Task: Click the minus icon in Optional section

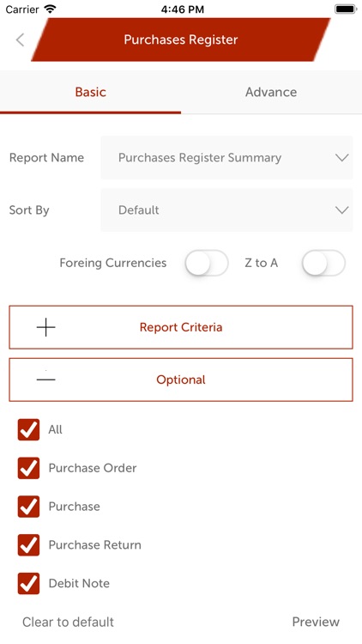Action: pyautogui.click(x=46, y=379)
